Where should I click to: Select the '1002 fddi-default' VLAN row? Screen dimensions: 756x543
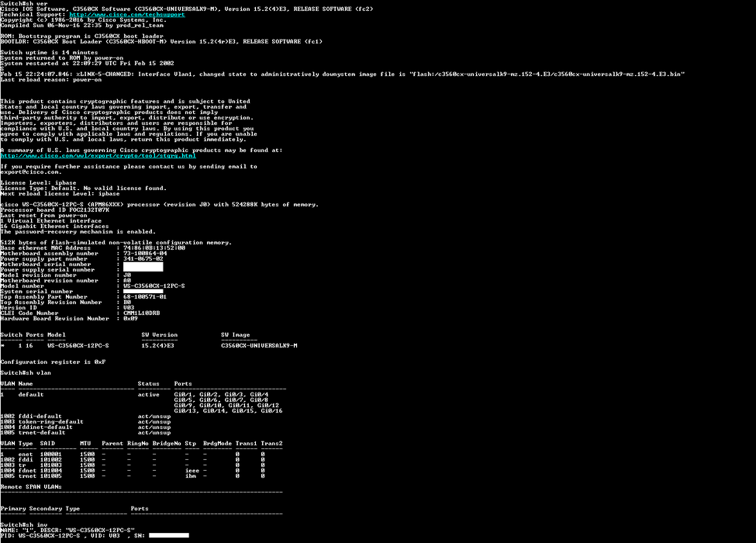point(85,417)
